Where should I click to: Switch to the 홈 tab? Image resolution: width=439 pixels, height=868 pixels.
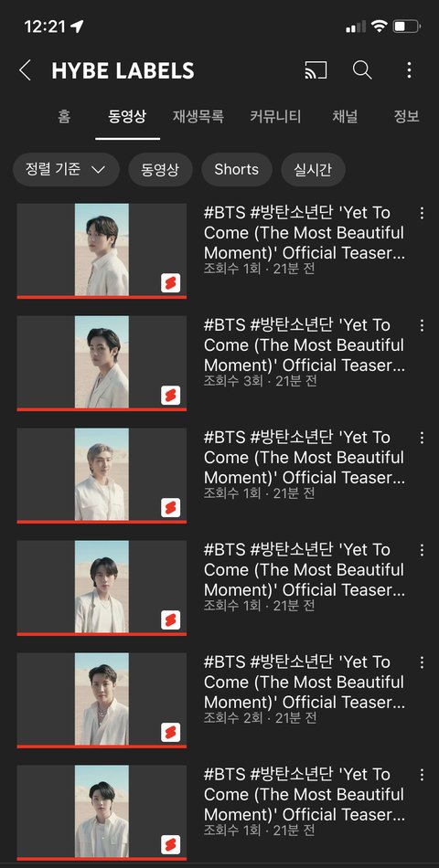click(64, 117)
